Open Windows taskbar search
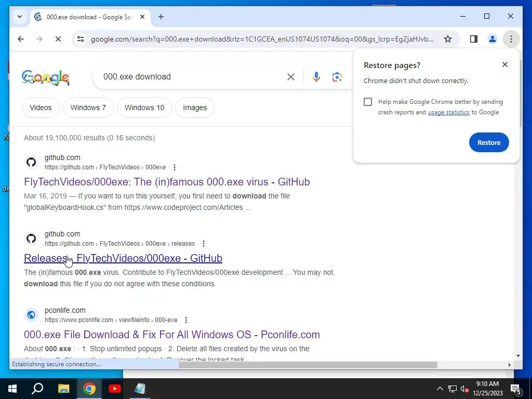This screenshot has height=399, width=532. pos(37,389)
